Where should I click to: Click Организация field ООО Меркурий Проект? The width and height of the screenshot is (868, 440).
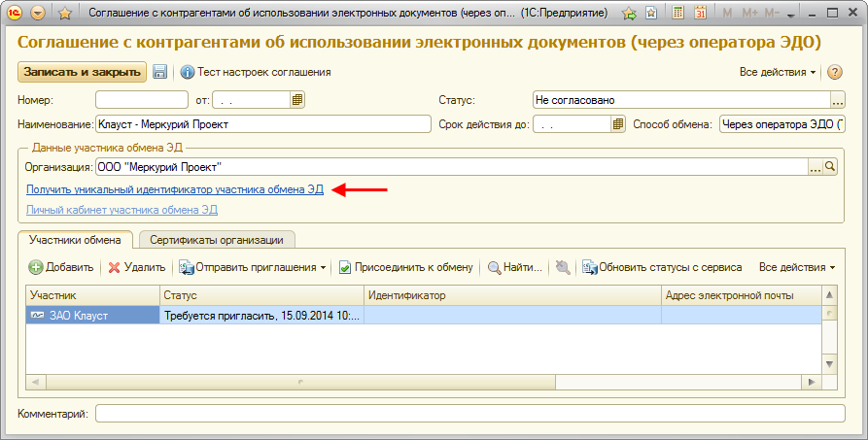click(452, 167)
